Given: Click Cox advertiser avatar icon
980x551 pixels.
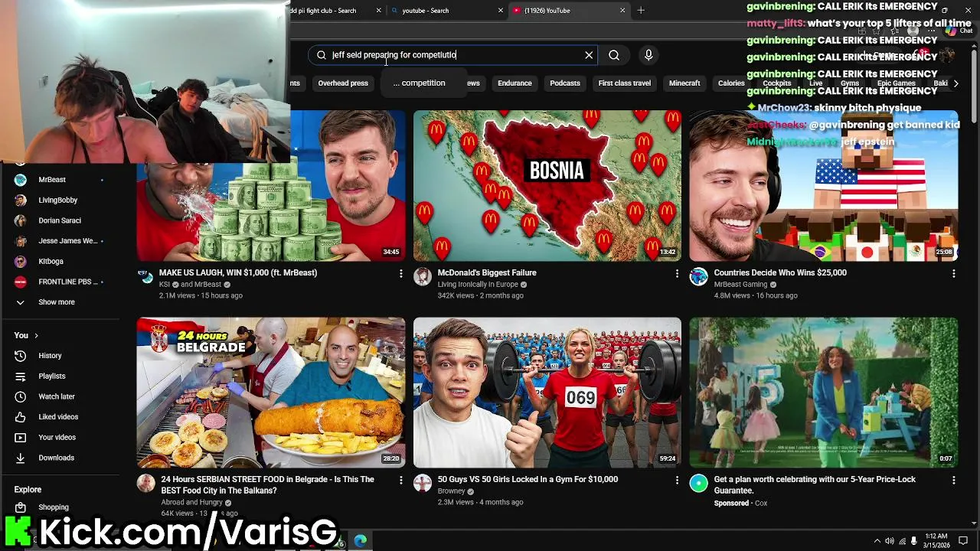Looking at the screenshot, I should click(x=698, y=483).
